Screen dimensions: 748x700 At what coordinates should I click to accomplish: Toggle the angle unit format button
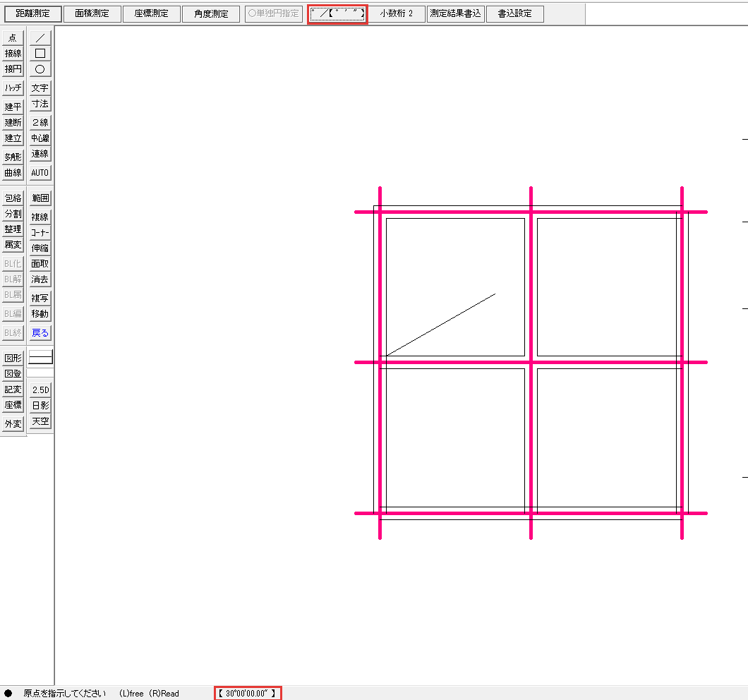coord(337,14)
